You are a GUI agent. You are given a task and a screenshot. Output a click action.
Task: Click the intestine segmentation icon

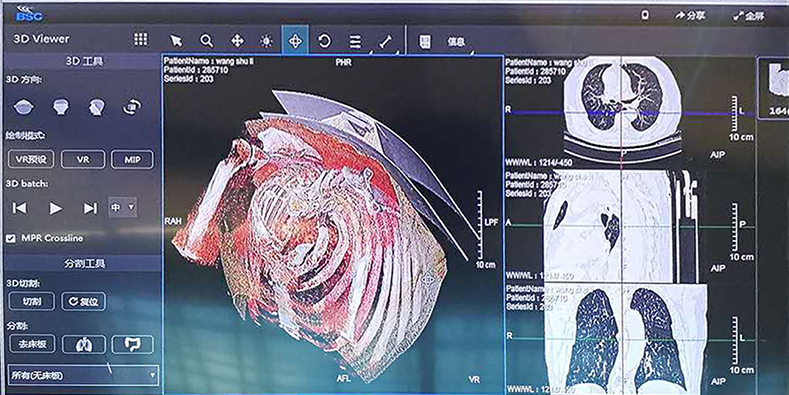[x=132, y=344]
